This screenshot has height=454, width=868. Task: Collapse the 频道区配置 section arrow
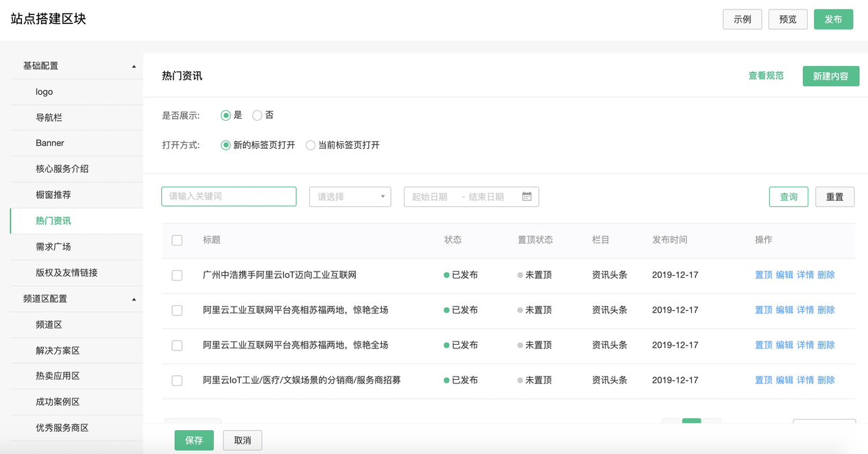(x=134, y=300)
